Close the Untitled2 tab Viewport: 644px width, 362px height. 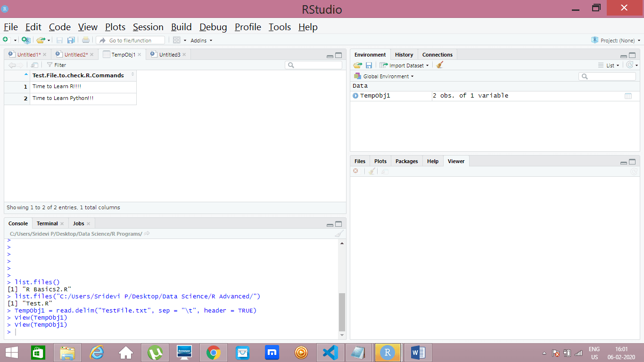[92, 55]
